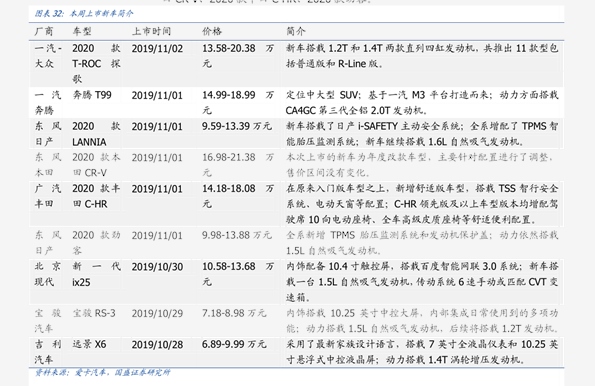Select the 奔腾 T99 model cell

pos(92,95)
